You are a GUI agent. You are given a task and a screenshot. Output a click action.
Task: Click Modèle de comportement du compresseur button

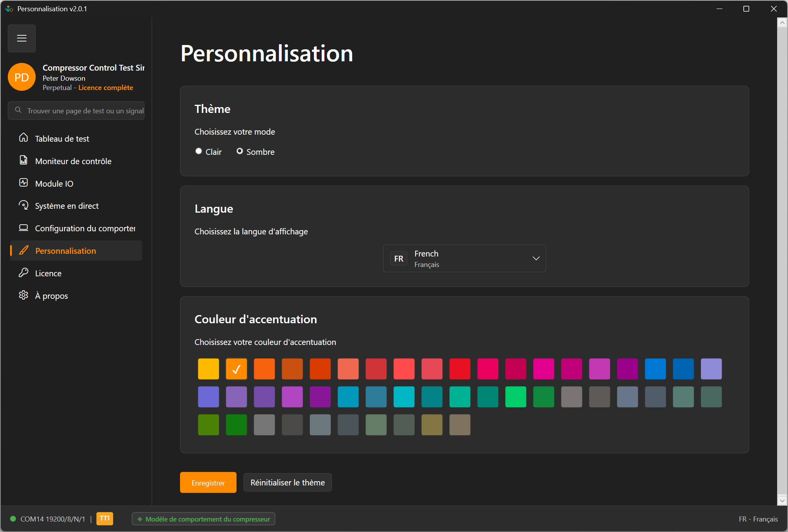tap(204, 519)
